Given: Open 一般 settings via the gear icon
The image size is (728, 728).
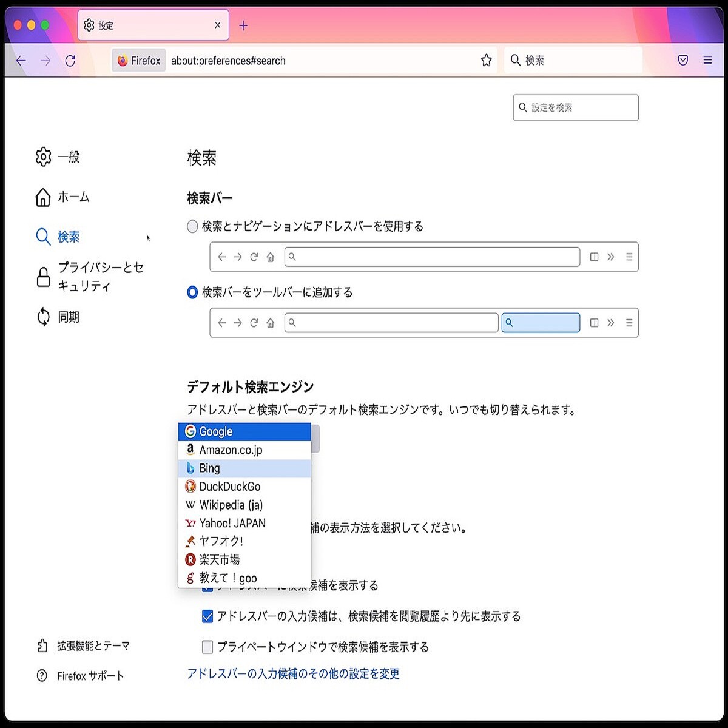Looking at the screenshot, I should pyautogui.click(x=42, y=157).
